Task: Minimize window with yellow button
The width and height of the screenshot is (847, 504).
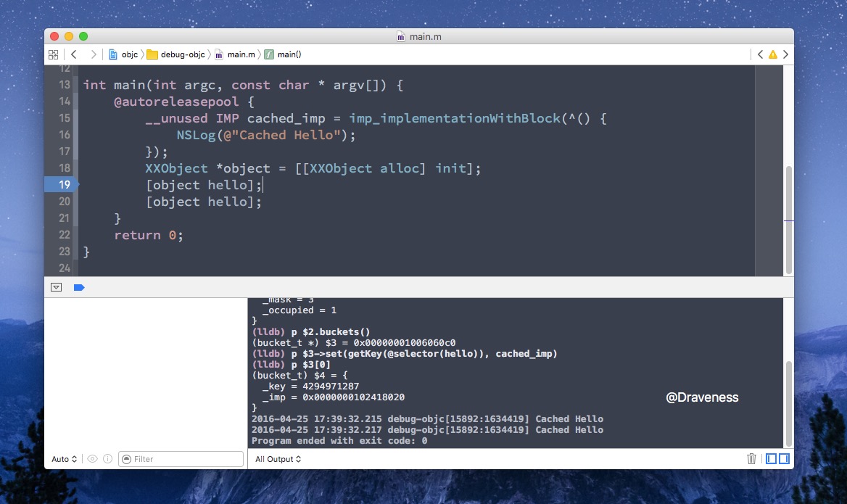Action: point(69,36)
